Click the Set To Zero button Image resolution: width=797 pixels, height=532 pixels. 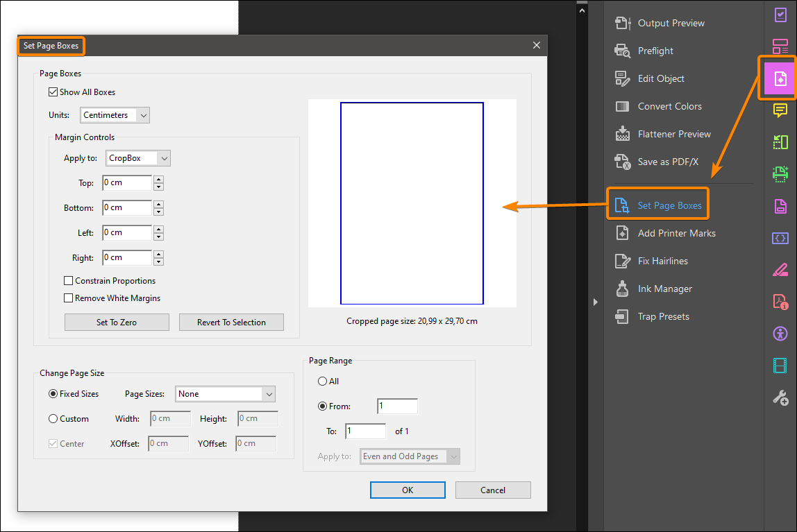click(x=117, y=322)
